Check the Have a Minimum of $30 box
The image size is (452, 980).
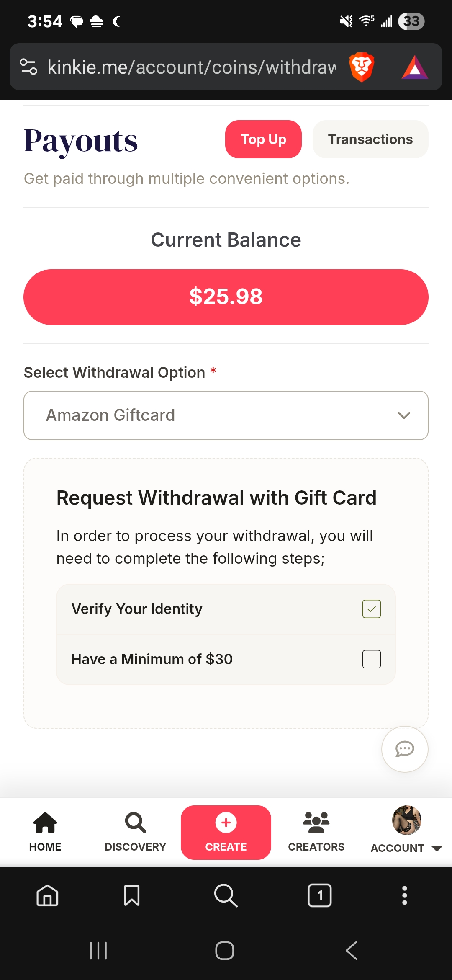[372, 659]
